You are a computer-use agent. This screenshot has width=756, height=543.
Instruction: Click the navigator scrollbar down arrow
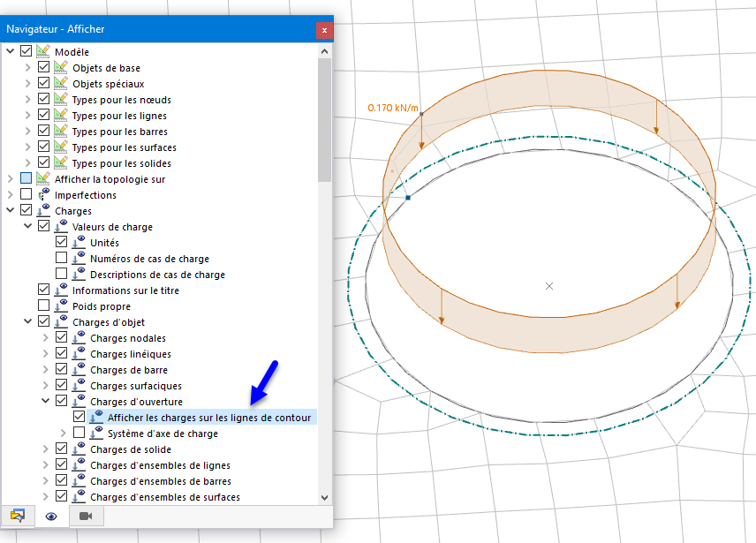(324, 498)
